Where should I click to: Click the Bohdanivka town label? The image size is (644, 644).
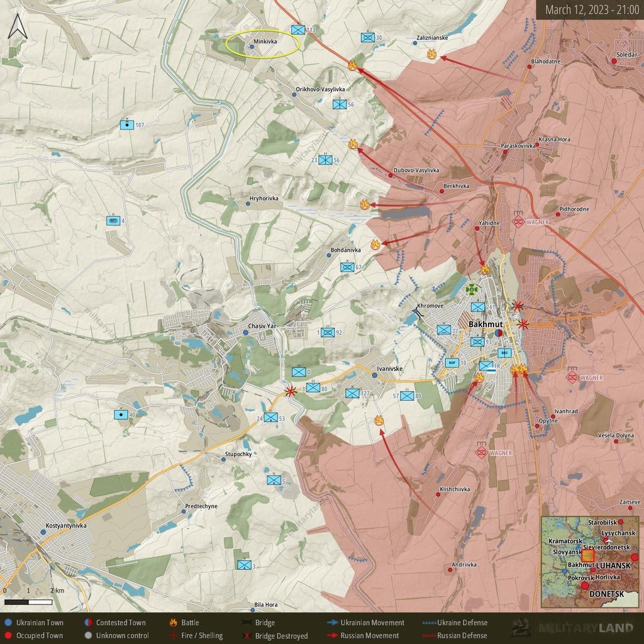click(x=346, y=250)
